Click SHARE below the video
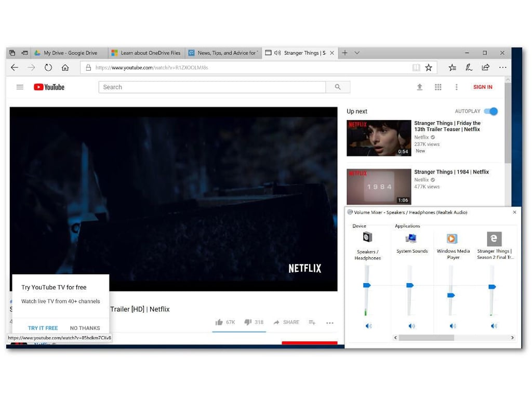The image size is (532, 396). (x=286, y=322)
